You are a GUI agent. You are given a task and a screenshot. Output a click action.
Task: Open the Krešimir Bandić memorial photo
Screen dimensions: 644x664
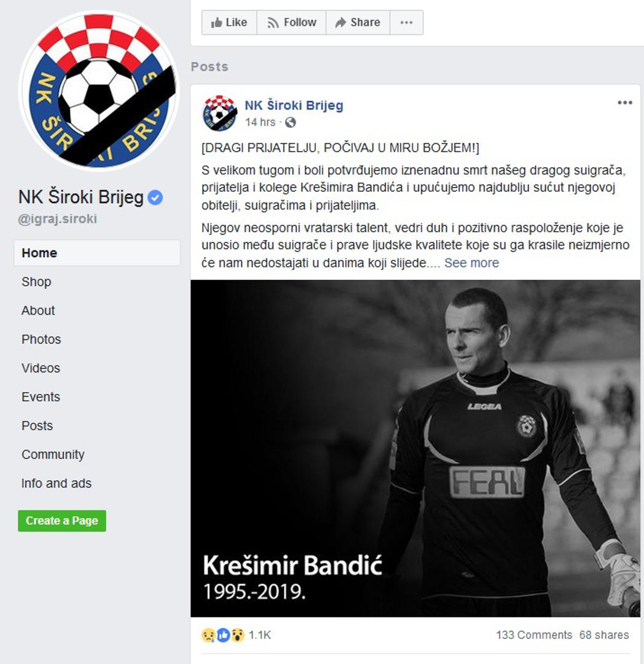(x=415, y=448)
